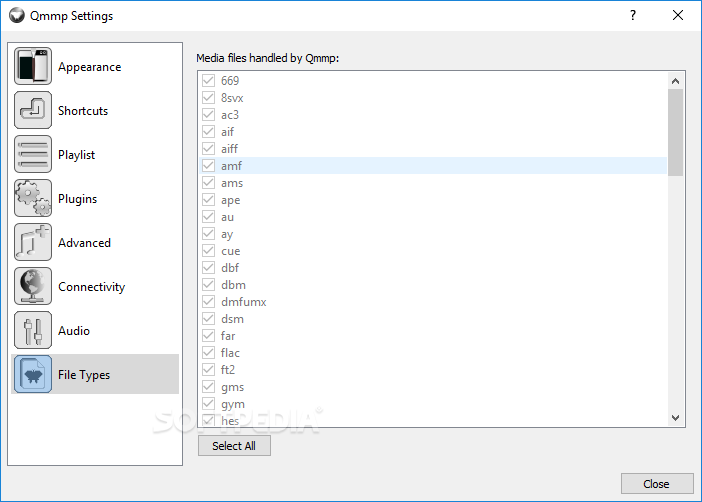Uncheck the amf file type

point(208,166)
